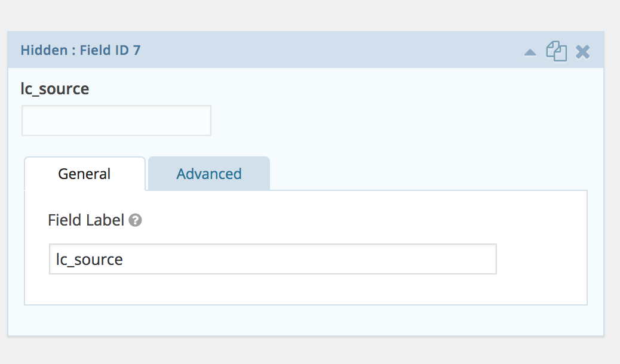Expand the General settings section
Screen dimensions: 620x364
(x=84, y=174)
